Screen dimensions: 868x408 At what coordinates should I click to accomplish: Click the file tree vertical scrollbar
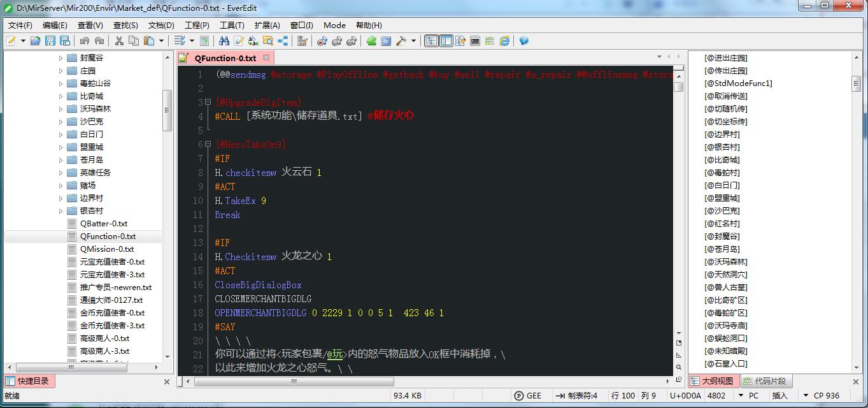(167, 110)
